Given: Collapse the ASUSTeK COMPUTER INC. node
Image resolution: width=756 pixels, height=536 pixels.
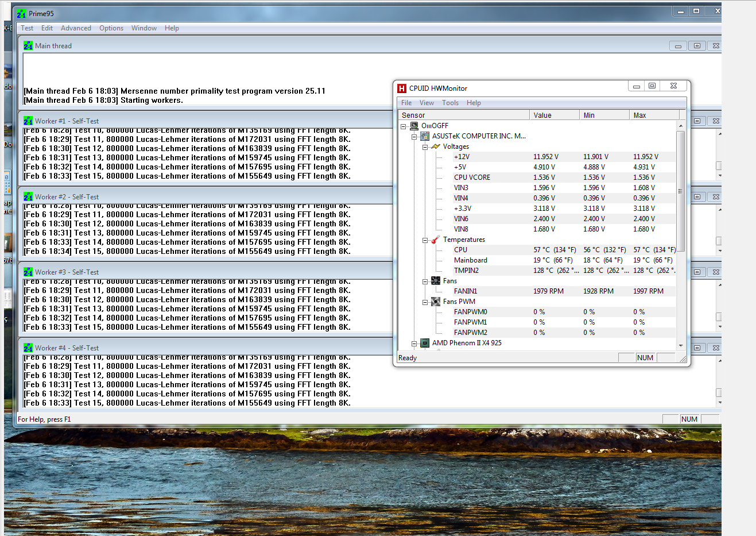Looking at the screenshot, I should (414, 137).
